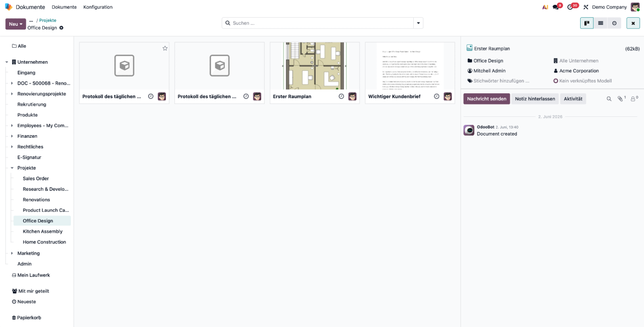This screenshot has width=644, height=327.
Task: Open conversations with 9 unread messages
Action: tap(557, 7)
